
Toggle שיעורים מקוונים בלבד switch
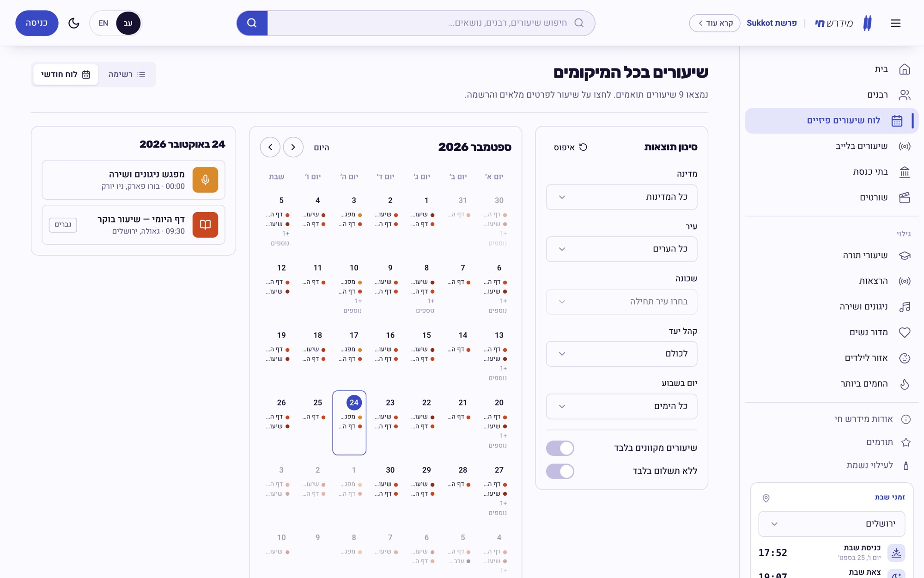560,448
